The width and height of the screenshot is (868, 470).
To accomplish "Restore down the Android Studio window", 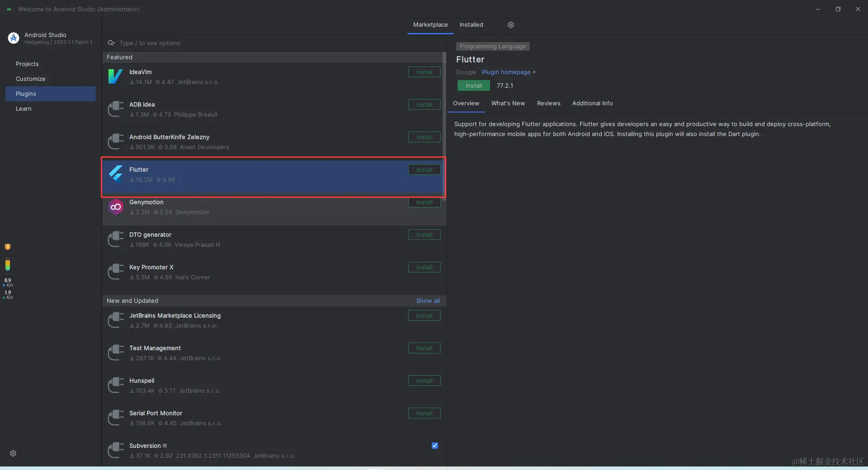I will 838,9.
